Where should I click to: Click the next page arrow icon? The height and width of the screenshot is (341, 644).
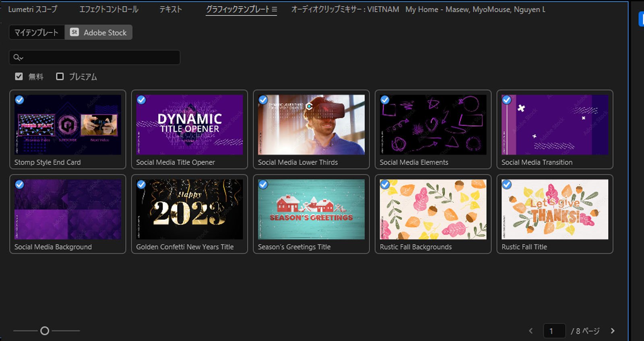(x=613, y=331)
